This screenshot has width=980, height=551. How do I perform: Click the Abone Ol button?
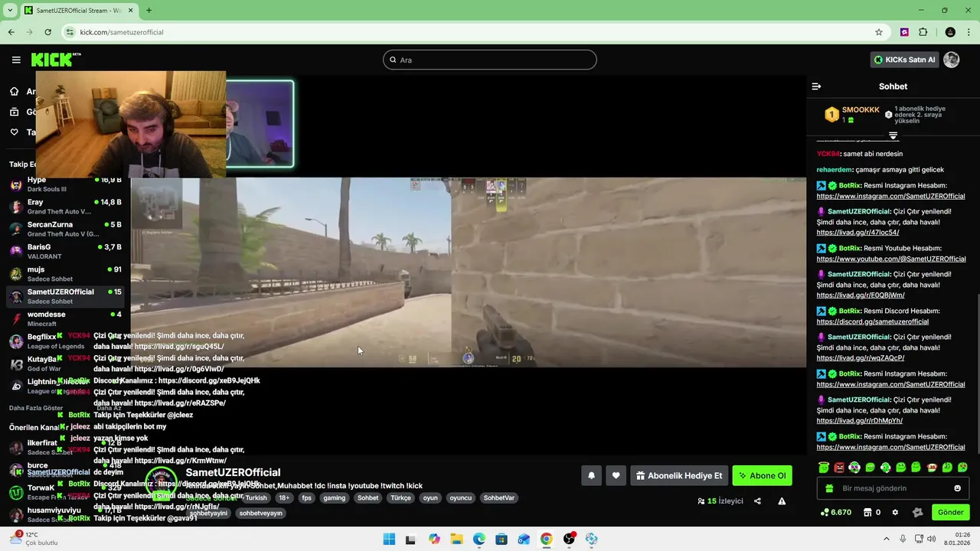[x=762, y=475]
